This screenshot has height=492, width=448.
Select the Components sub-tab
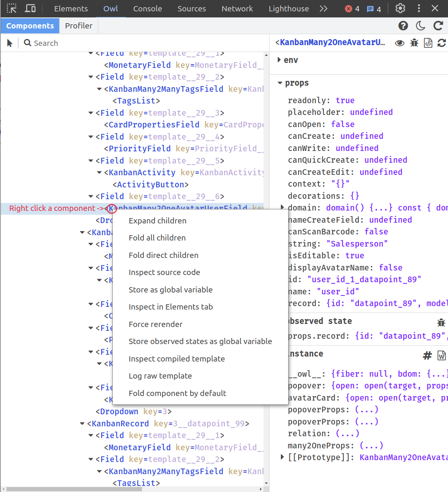30,26
